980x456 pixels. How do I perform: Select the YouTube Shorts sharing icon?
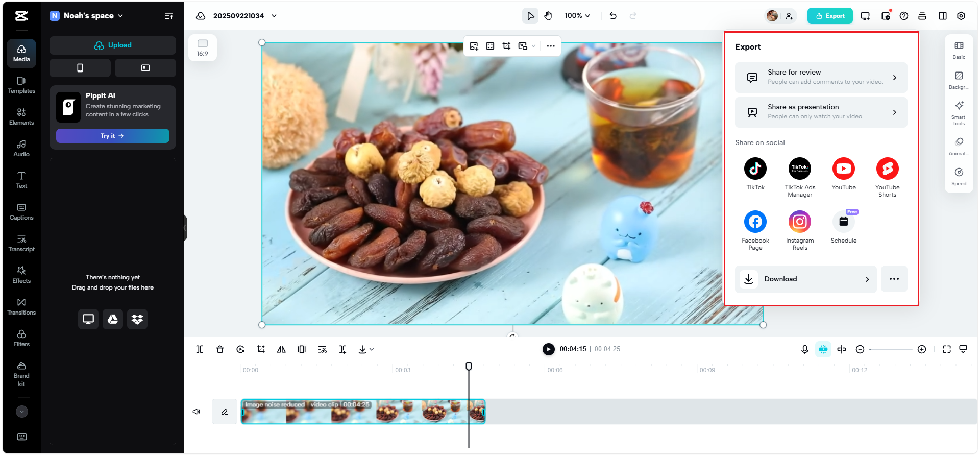coord(887,169)
